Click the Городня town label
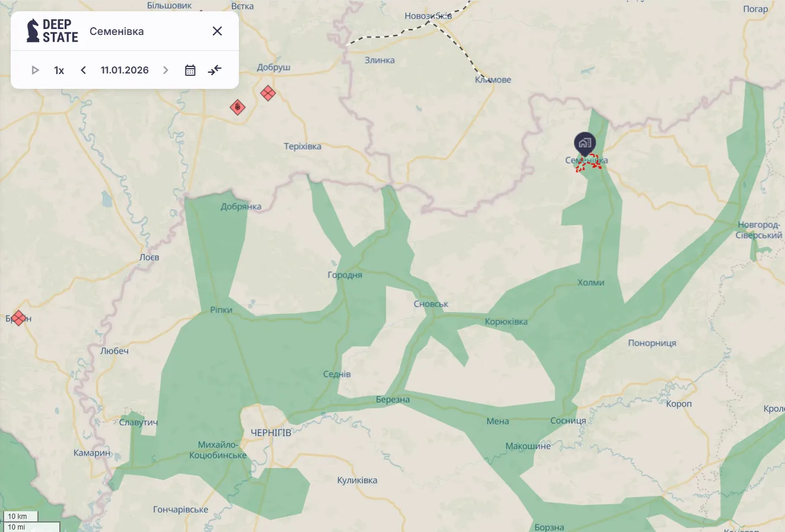785x532 pixels. pyautogui.click(x=344, y=275)
